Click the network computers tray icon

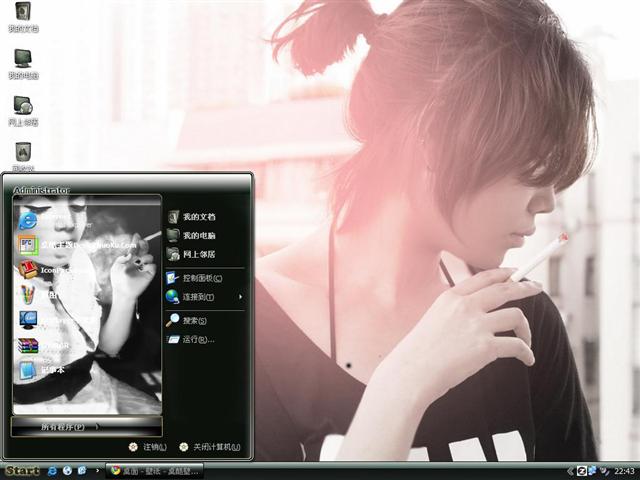592,471
